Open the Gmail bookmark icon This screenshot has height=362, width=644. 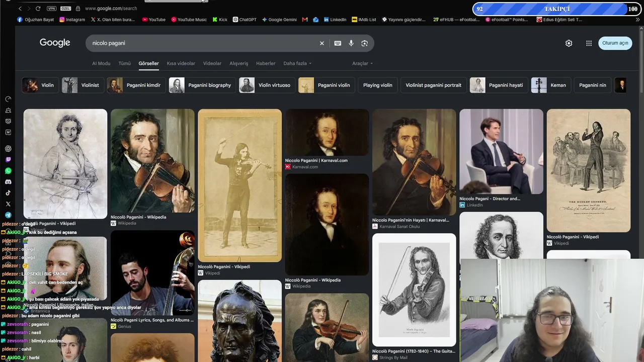[305, 20]
